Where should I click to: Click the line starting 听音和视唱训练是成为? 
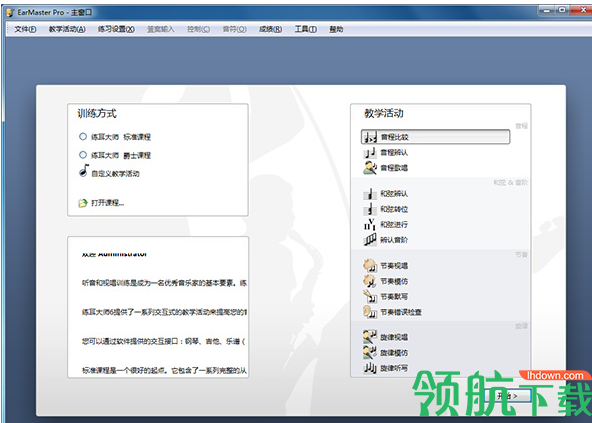[164, 283]
